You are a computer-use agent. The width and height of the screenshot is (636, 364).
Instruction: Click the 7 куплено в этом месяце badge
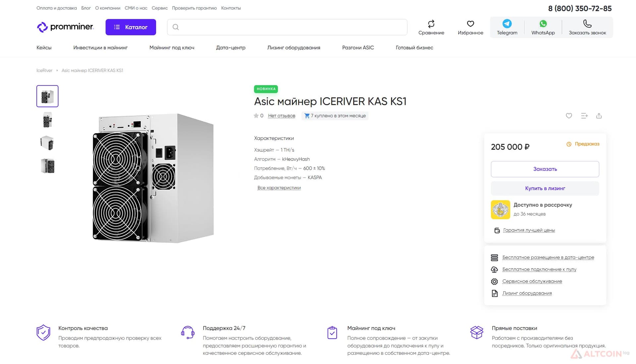(335, 116)
